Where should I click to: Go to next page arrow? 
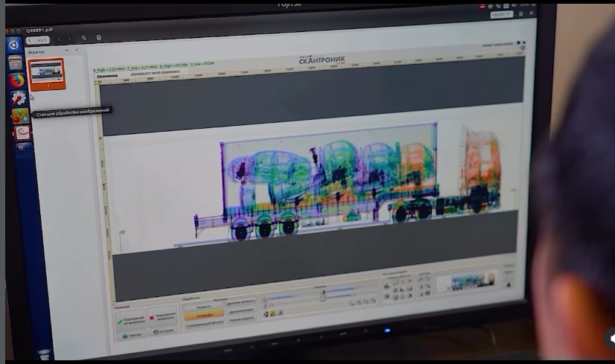click(x=69, y=39)
